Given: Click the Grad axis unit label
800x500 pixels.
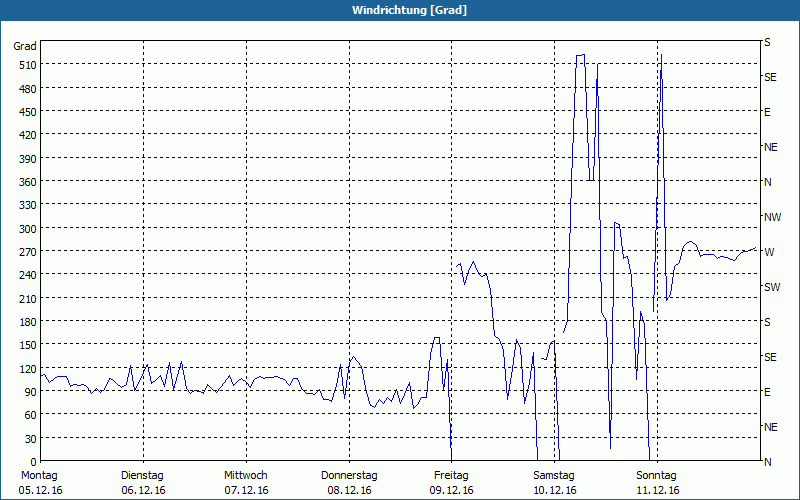Looking at the screenshot, I should 25,46.
